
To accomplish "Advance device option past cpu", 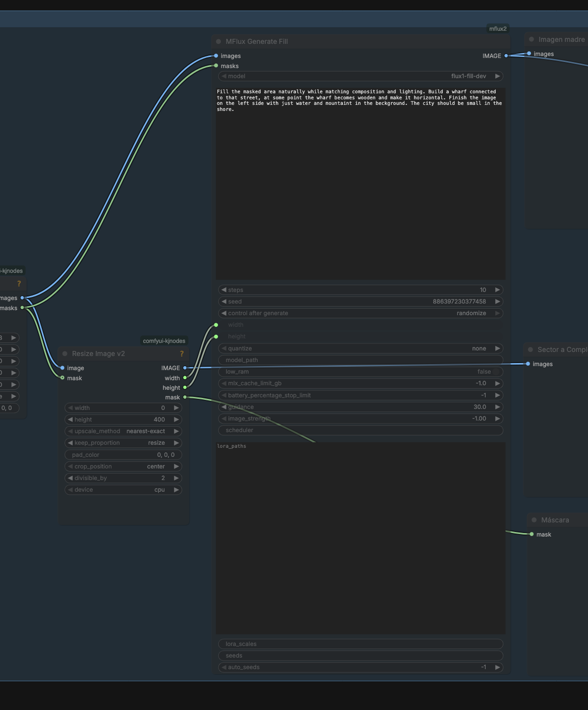I will 176,490.
